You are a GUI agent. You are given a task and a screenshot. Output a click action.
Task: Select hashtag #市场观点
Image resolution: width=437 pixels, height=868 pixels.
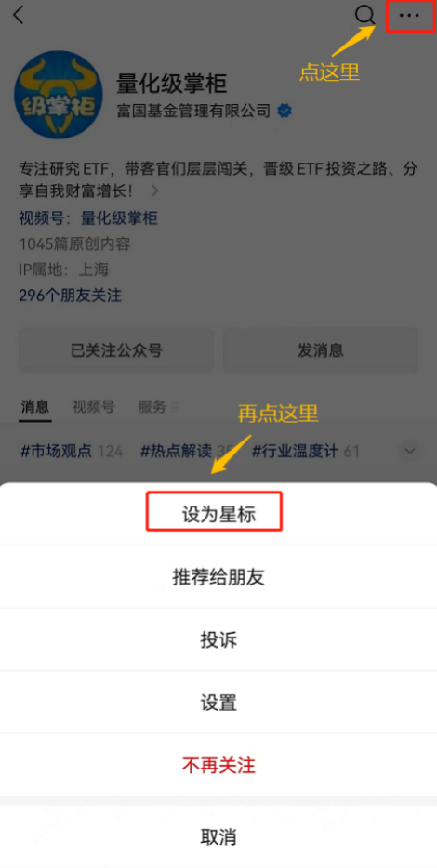(56, 451)
